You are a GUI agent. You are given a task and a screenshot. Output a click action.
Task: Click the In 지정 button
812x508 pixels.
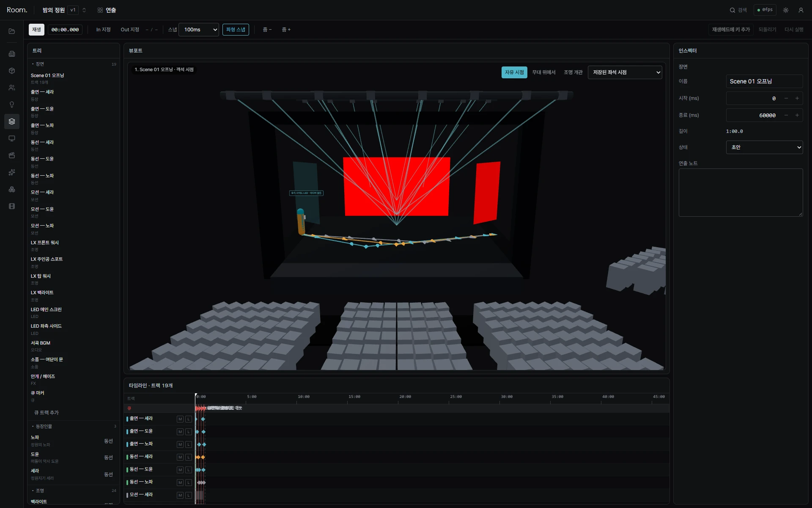point(103,30)
